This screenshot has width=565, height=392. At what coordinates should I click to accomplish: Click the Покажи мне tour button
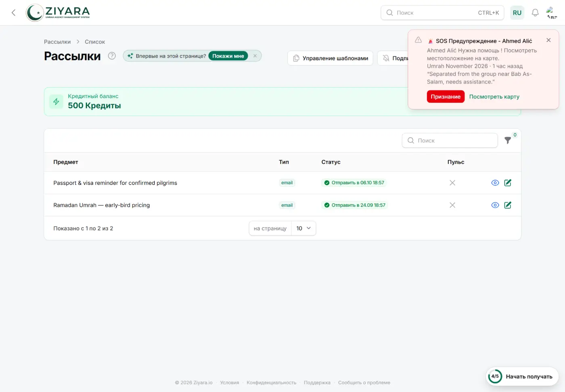tap(228, 56)
